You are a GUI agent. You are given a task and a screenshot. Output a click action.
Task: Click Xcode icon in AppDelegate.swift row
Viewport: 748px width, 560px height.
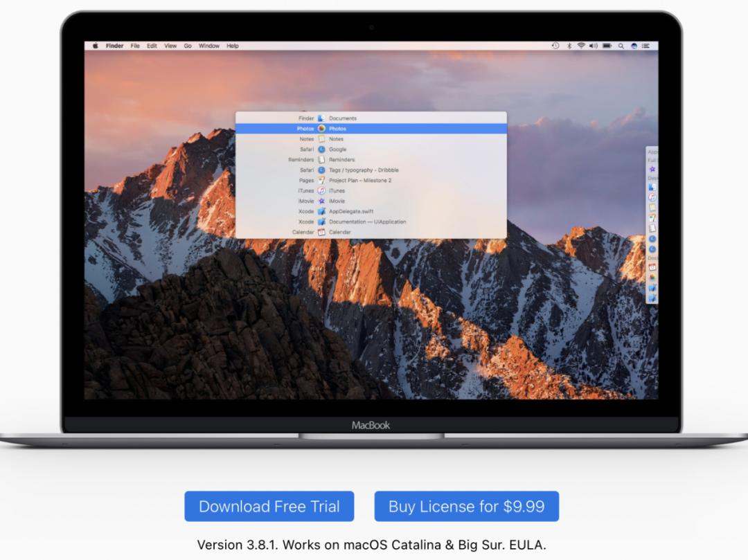pyautogui.click(x=321, y=211)
